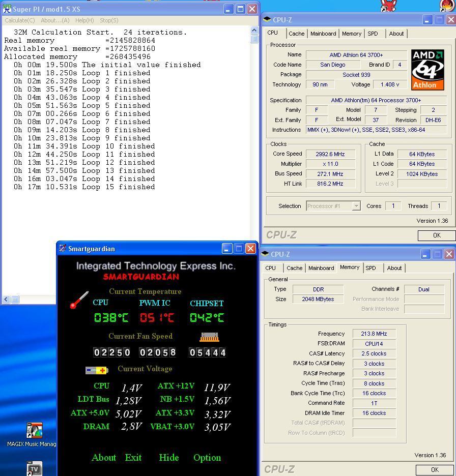
Task: Click the battery voltage icon in Smartguardian
Action: click(x=97, y=370)
